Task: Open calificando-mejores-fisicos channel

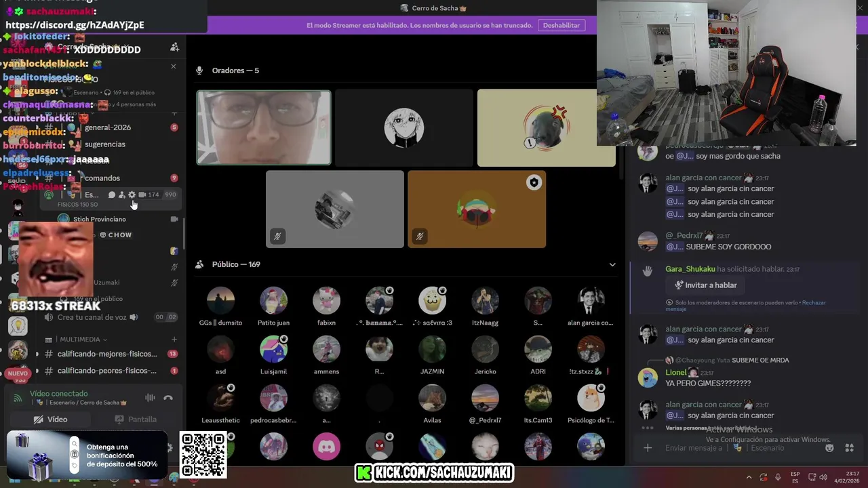Action: [107, 354]
